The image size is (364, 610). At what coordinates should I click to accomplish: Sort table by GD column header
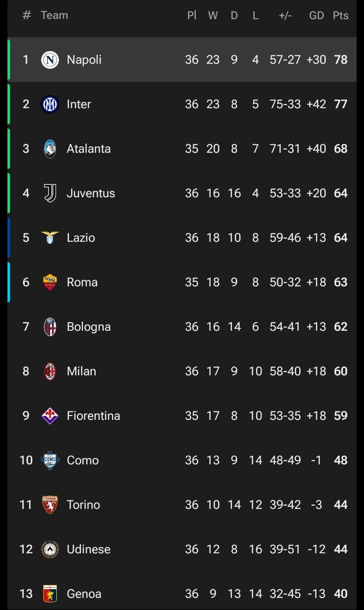tap(316, 15)
